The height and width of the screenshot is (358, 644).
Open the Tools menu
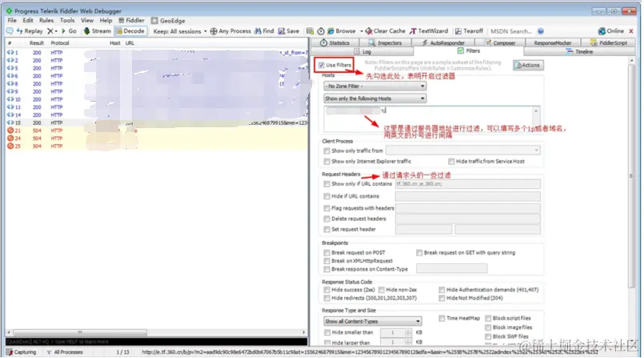coord(67,20)
